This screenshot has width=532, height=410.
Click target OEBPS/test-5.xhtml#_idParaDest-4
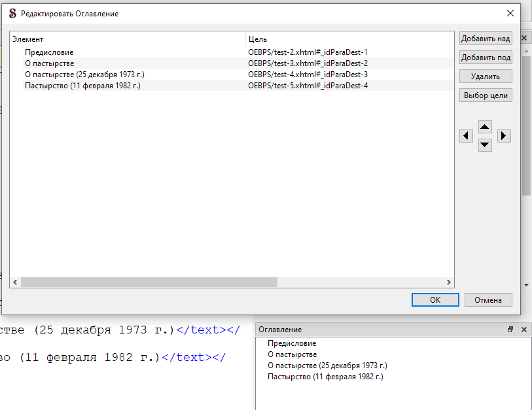point(308,86)
